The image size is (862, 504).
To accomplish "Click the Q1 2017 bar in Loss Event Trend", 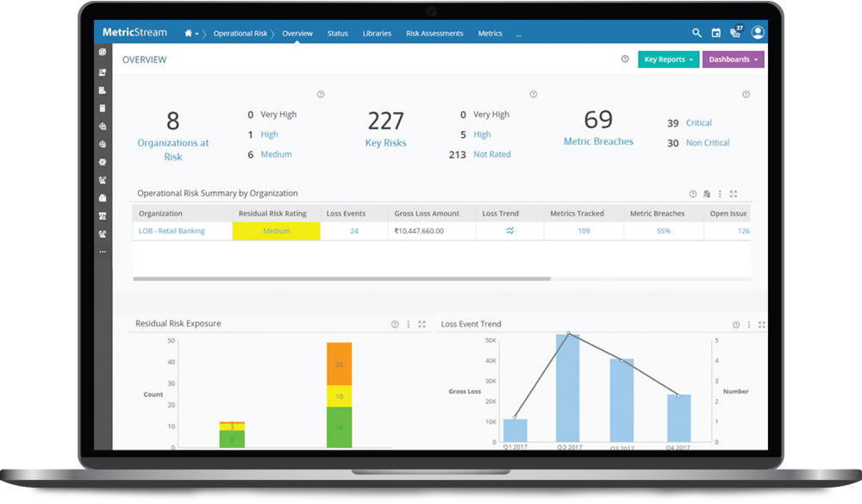I will 515,431.
